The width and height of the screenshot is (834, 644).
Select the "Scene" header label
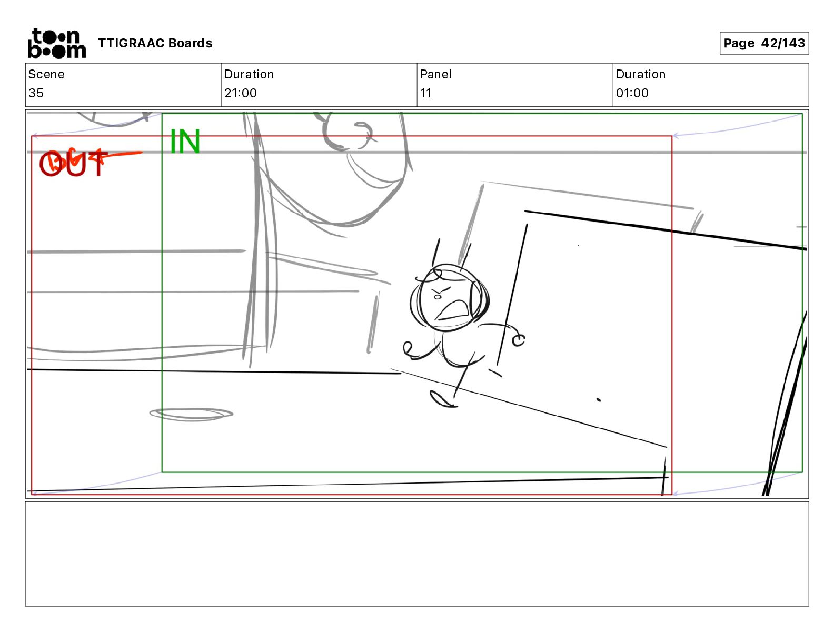(x=46, y=74)
